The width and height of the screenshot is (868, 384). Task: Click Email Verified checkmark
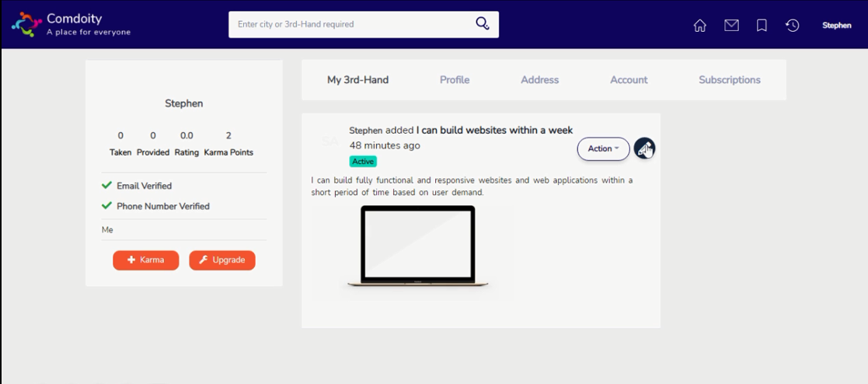pos(106,186)
